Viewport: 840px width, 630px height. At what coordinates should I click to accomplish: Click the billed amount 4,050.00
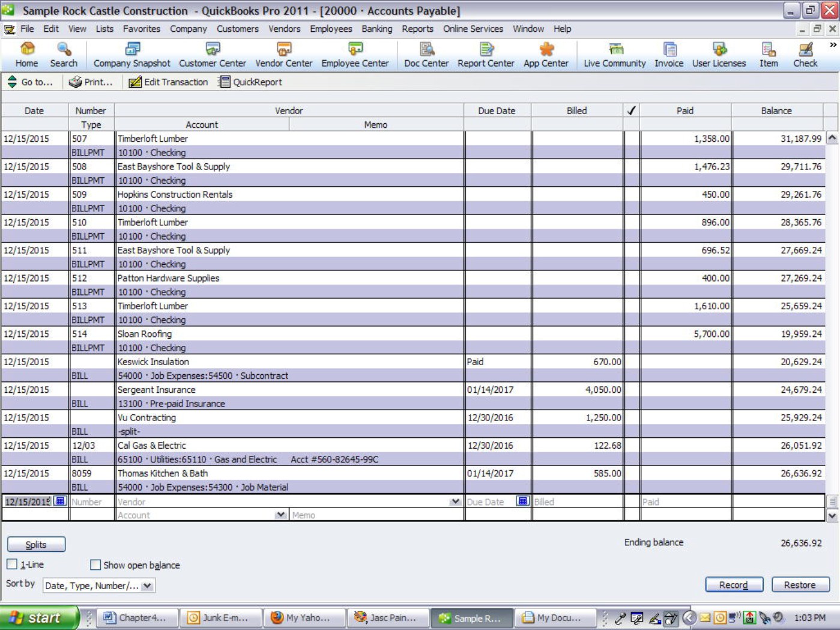pos(603,390)
